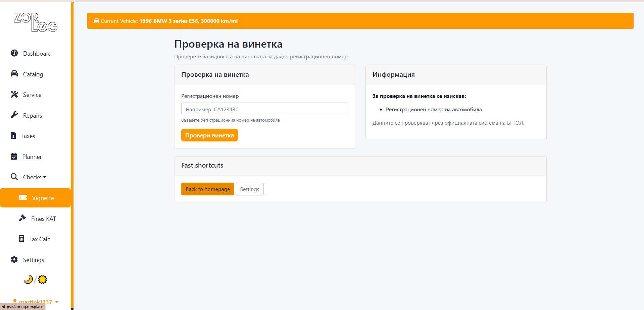The width and height of the screenshot is (644, 310).
Task: Click the Fines KAT gavel icon
Action: (x=22, y=219)
